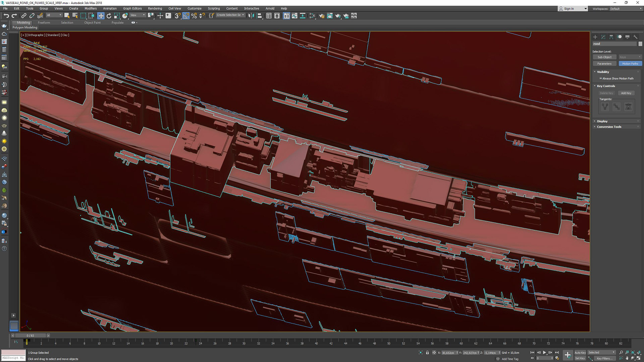This screenshot has height=362, width=644.
Task: Open the Material Editor icon
Action: coord(312,15)
